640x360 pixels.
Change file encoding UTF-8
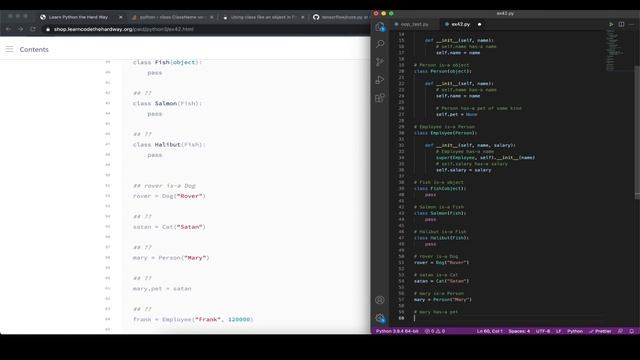point(542,331)
